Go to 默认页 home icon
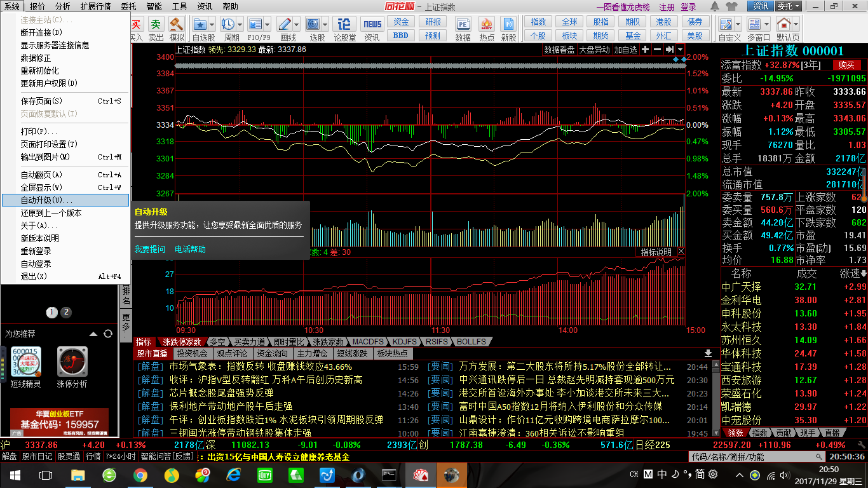This screenshot has width=868, height=488. point(784,25)
